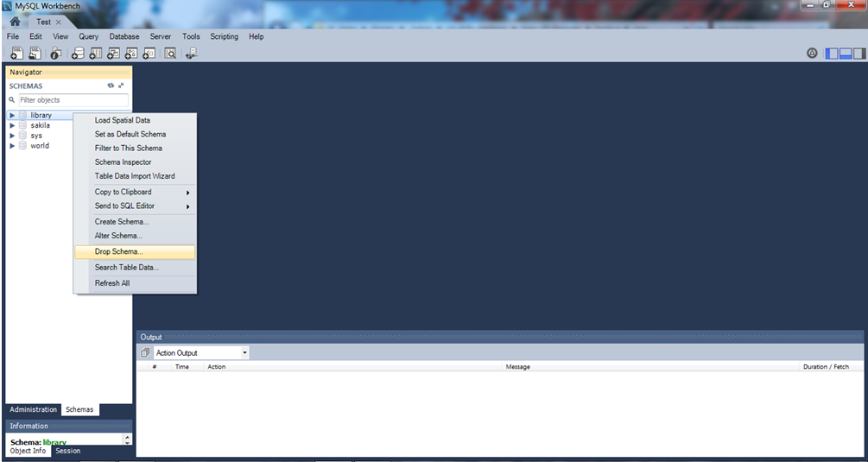Toggle the right sidebar panel visibility
This screenshot has width=868, height=462.
(859, 54)
